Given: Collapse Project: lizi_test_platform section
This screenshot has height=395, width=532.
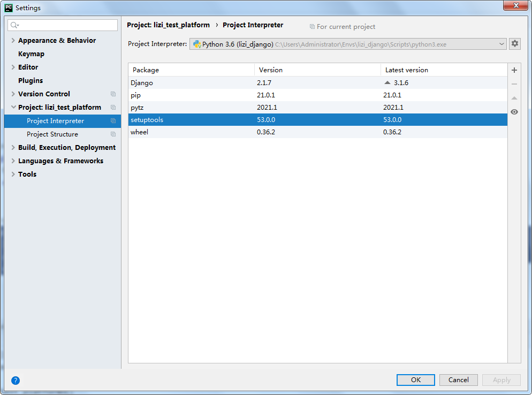Looking at the screenshot, I should click(13, 107).
